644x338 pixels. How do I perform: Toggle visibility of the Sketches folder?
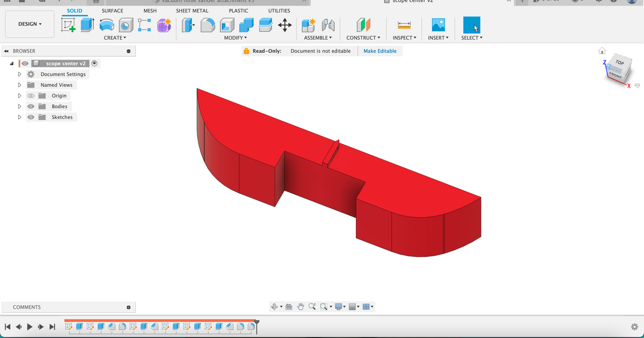point(31,117)
